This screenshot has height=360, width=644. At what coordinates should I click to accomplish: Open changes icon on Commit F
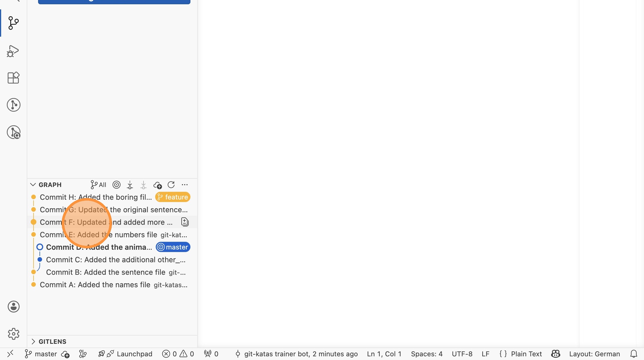(x=185, y=222)
